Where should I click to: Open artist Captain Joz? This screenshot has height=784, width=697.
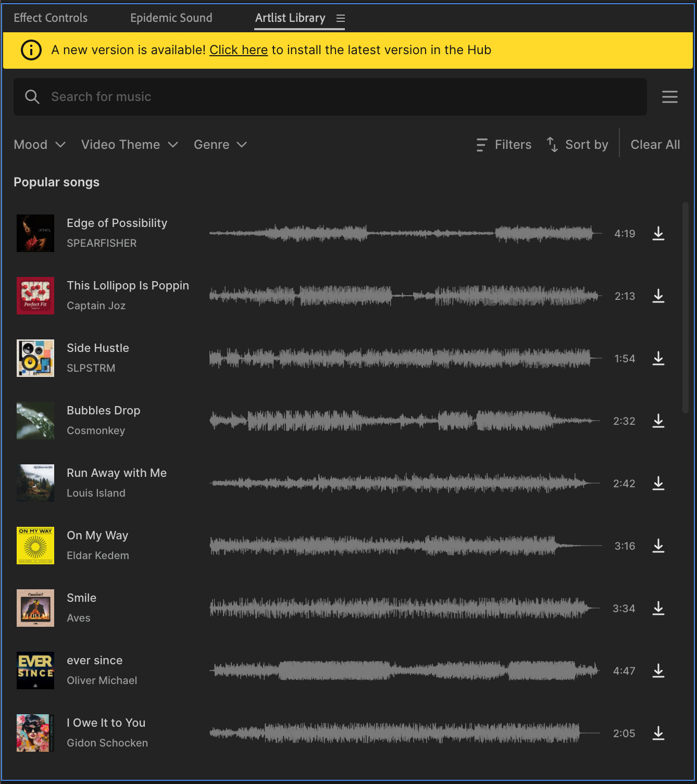[96, 306]
